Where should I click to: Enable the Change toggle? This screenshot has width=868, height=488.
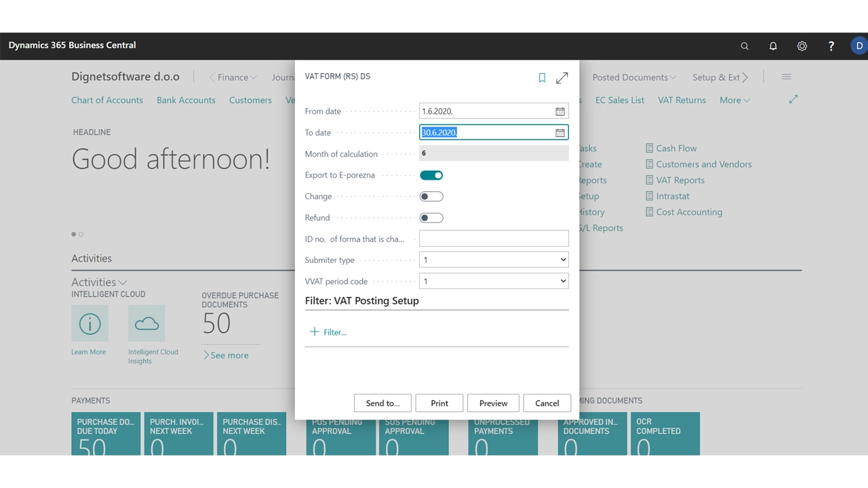pyautogui.click(x=431, y=197)
